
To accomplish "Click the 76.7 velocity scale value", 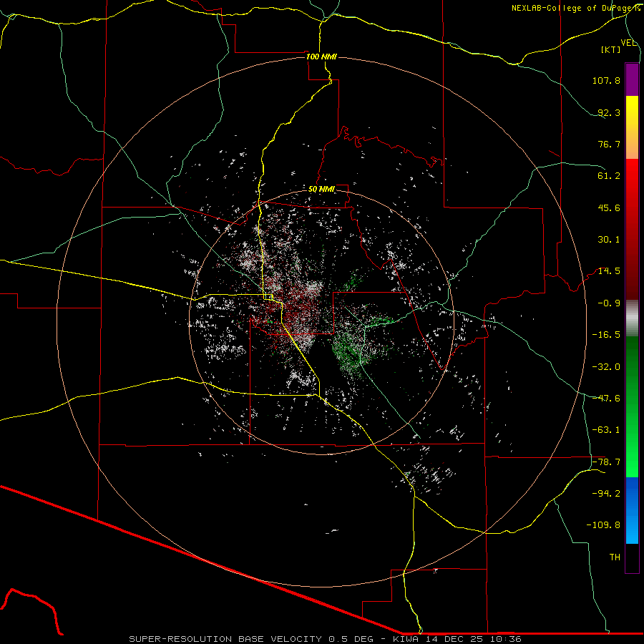I will click(x=609, y=144).
